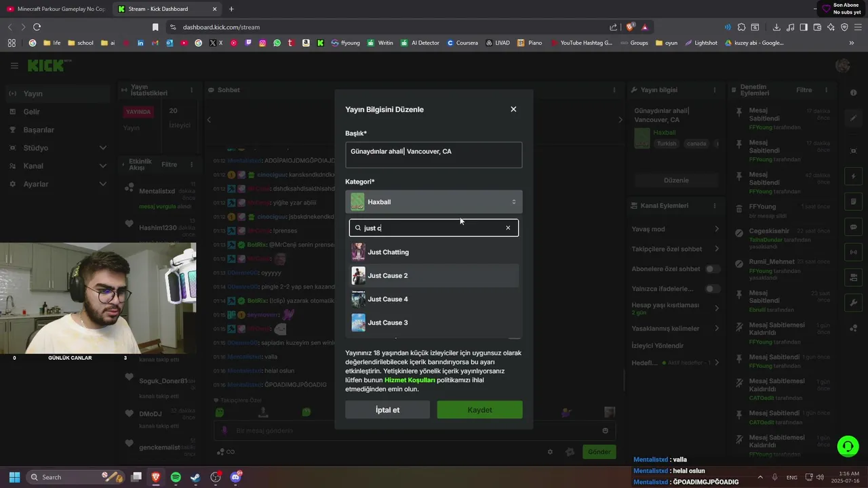
Task: Reload the page
Action: pyautogui.click(x=37, y=27)
